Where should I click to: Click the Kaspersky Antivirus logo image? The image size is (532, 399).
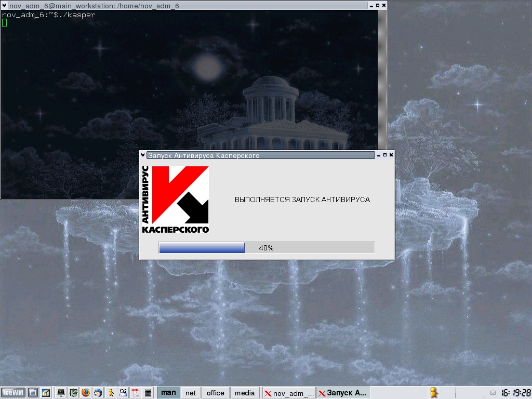pyautogui.click(x=175, y=199)
